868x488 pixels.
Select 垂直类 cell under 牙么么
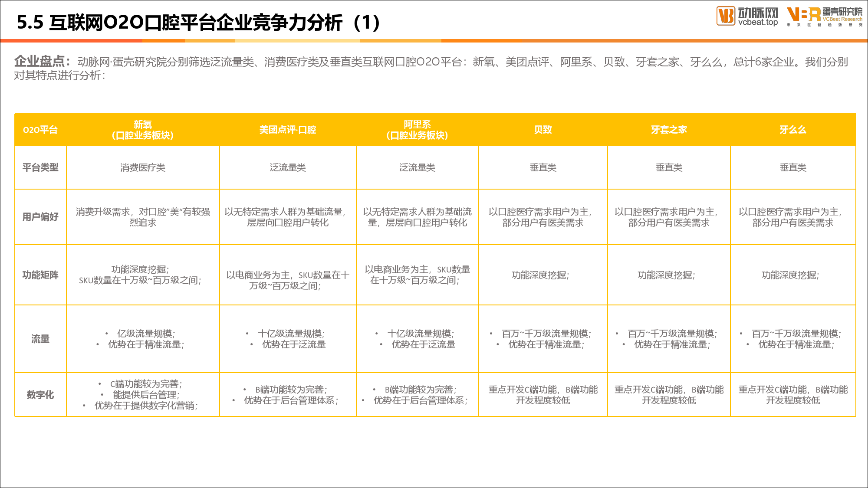pos(793,167)
